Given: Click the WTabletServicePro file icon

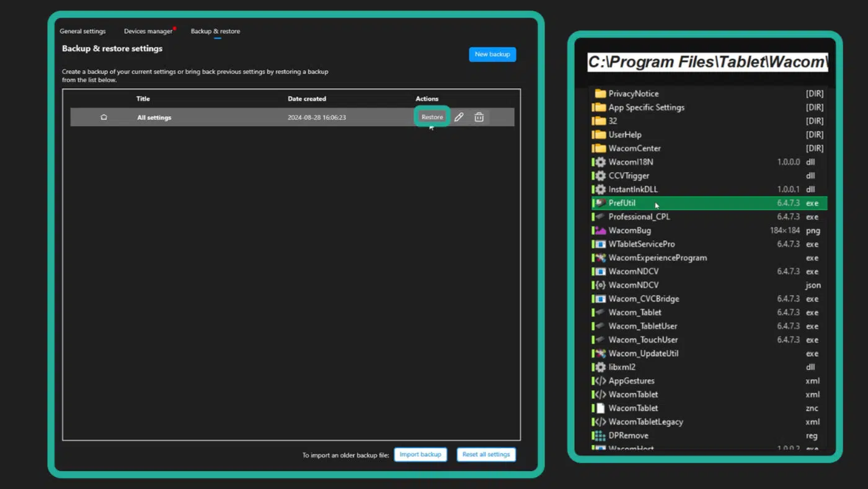Looking at the screenshot, I should 600,244.
